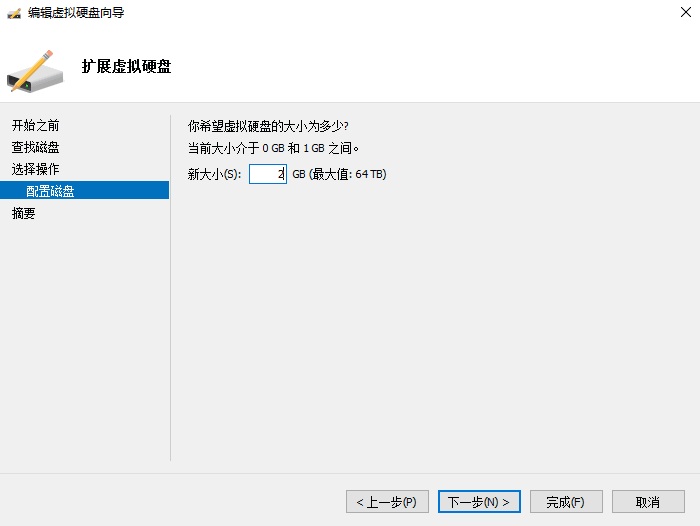Click the 扩展虚拟硬盘 heading
This screenshot has height=526, width=700.
click(x=126, y=67)
